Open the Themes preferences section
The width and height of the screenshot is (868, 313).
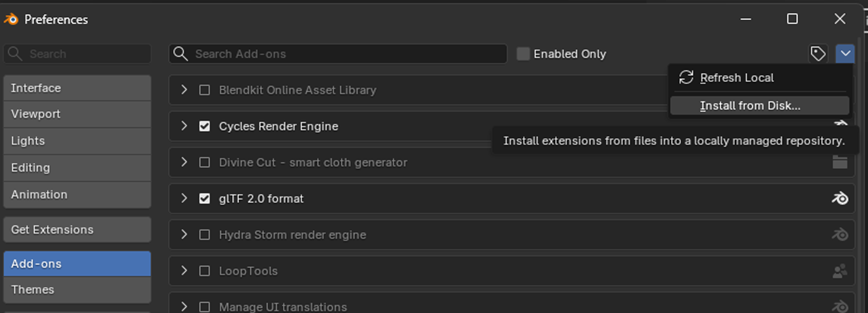pyautogui.click(x=77, y=290)
